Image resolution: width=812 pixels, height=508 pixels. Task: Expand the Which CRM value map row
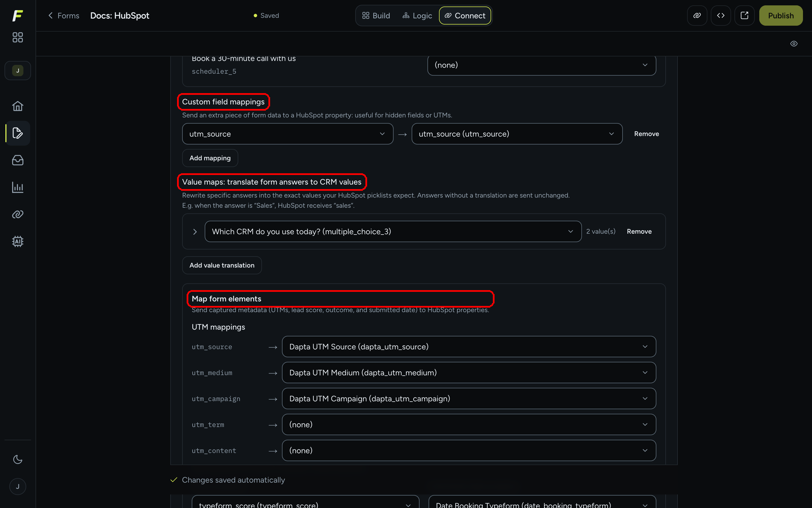pyautogui.click(x=195, y=231)
